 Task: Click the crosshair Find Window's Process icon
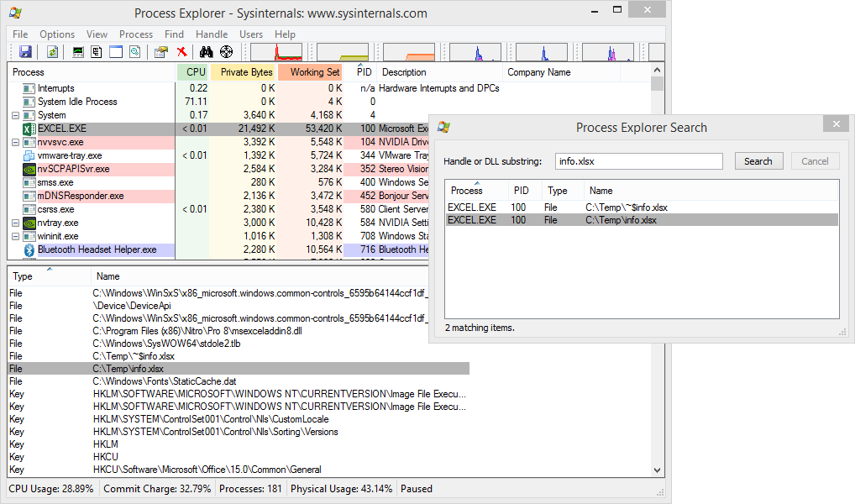click(226, 52)
